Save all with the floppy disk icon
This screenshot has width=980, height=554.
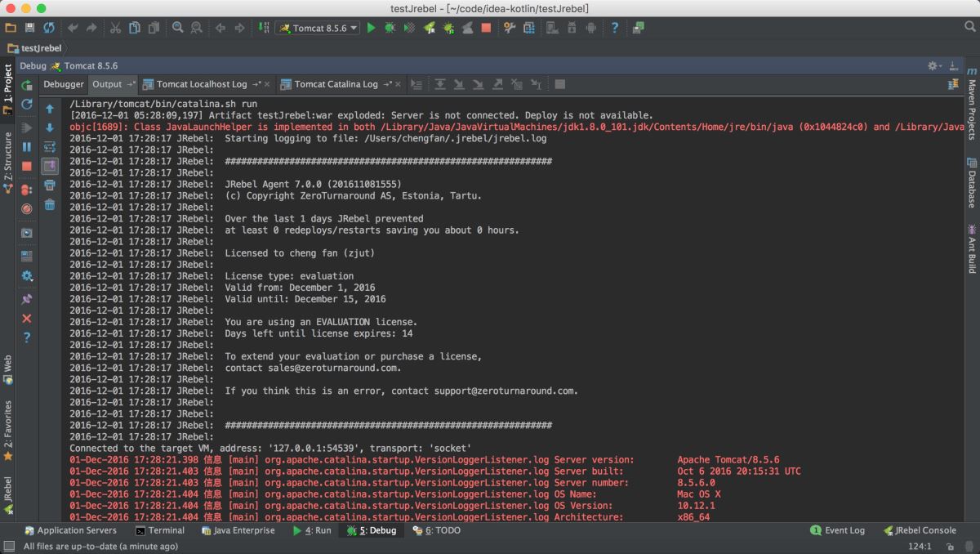[x=30, y=28]
